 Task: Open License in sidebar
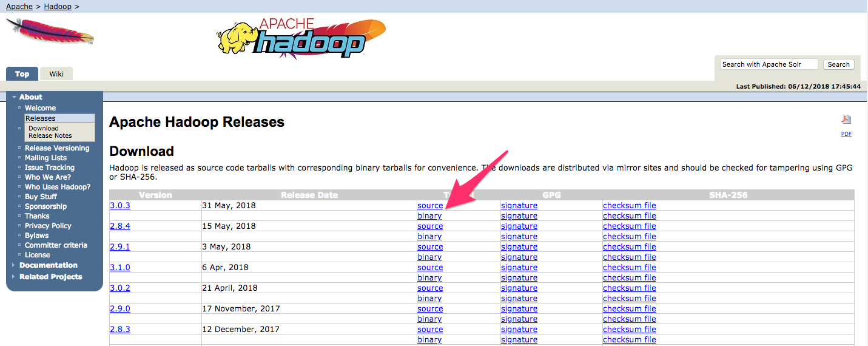[x=38, y=255]
